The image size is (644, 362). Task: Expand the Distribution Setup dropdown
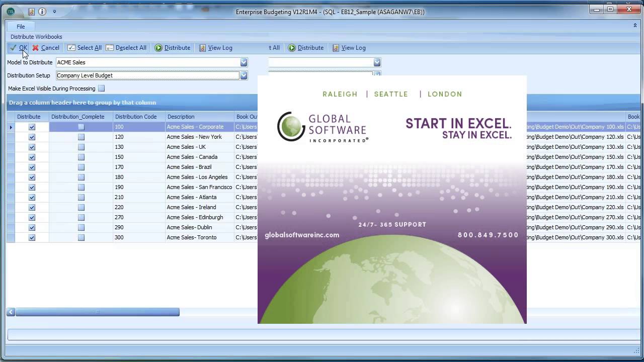click(x=244, y=75)
